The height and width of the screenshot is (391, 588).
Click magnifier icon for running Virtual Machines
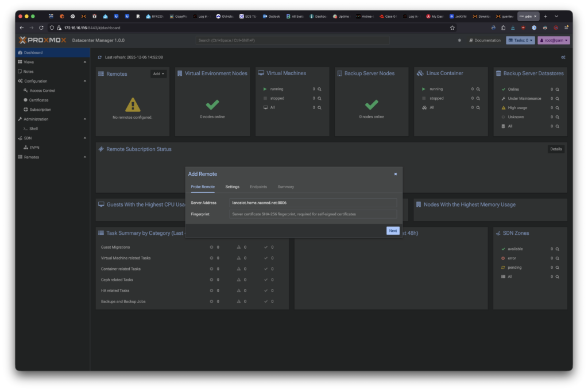(x=319, y=89)
